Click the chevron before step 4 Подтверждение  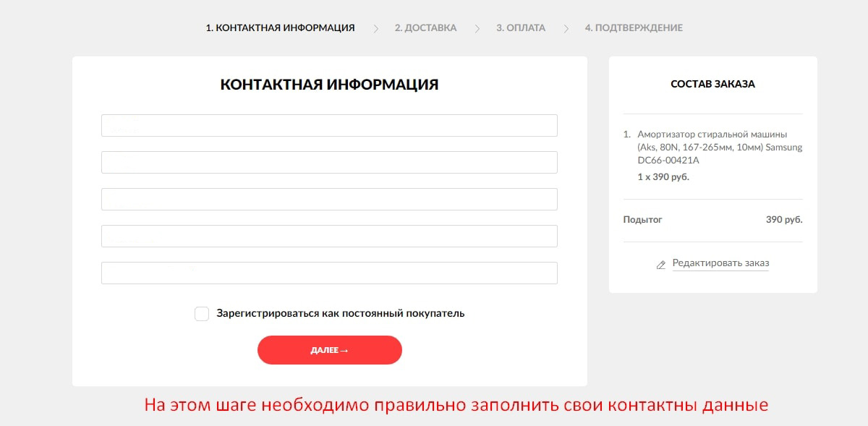(566, 28)
